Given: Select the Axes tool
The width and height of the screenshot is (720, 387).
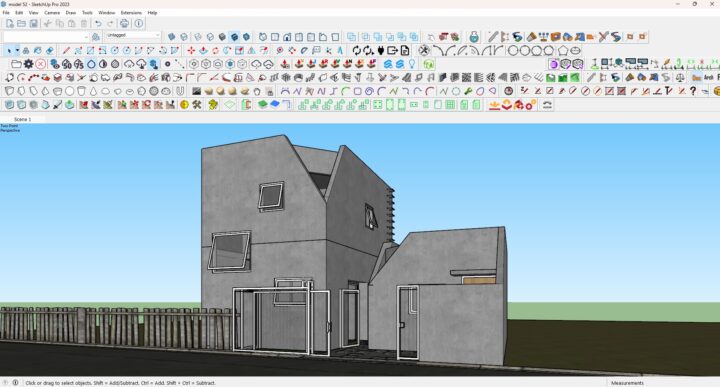Looking at the screenshot, I should click(328, 50).
